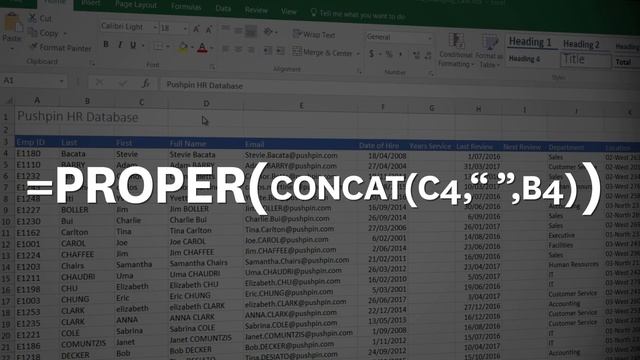Apply Middle Align to the cell
The width and height of the screenshot is (640, 360).
[238, 30]
